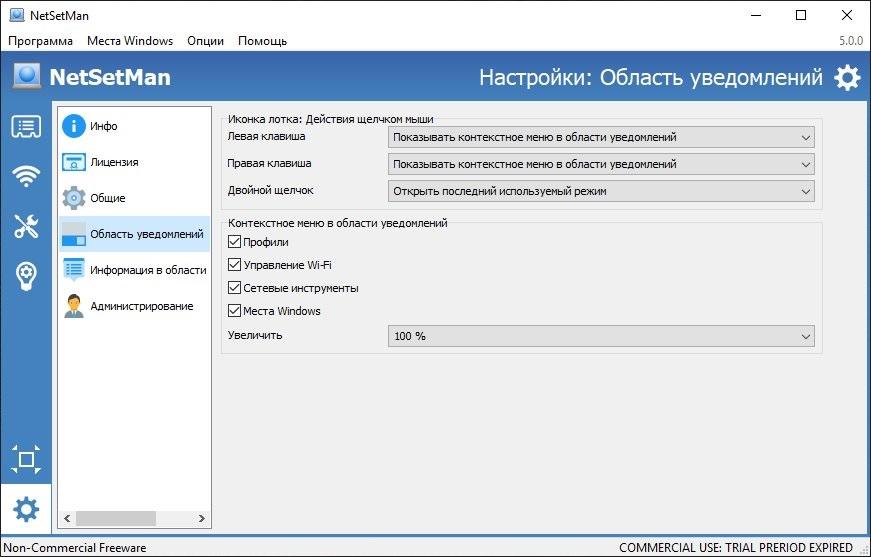Open the Программа menu
Image resolution: width=871 pixels, height=557 pixels.
(41, 41)
